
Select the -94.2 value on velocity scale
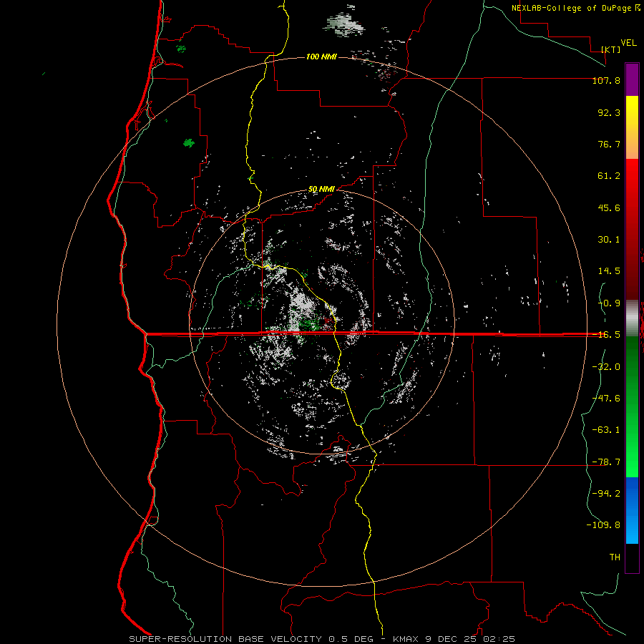pos(606,494)
